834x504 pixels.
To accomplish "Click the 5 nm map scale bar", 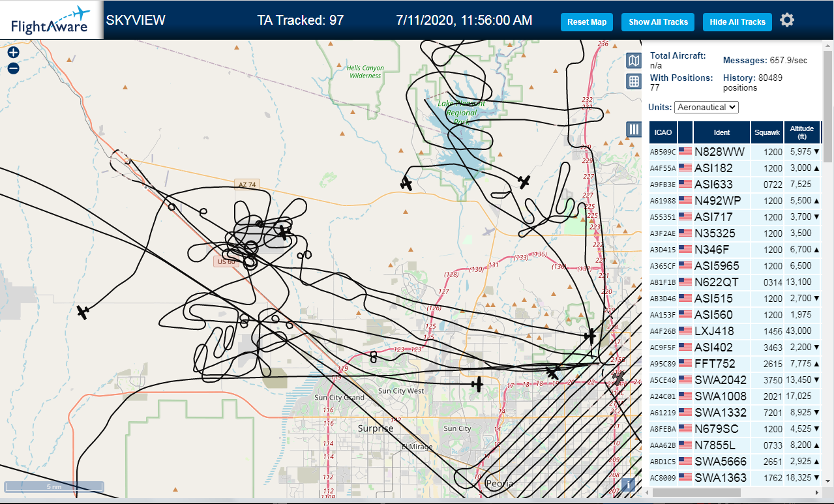I will (x=54, y=486).
